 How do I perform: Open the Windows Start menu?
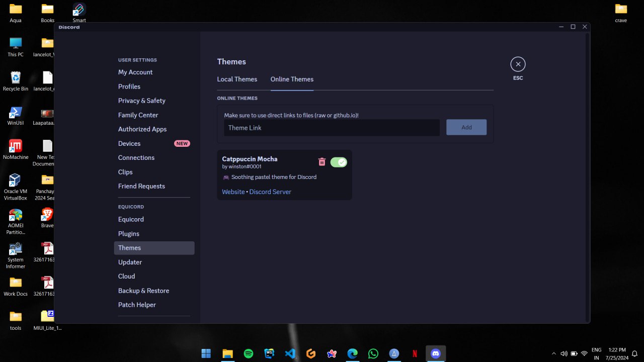pyautogui.click(x=206, y=353)
